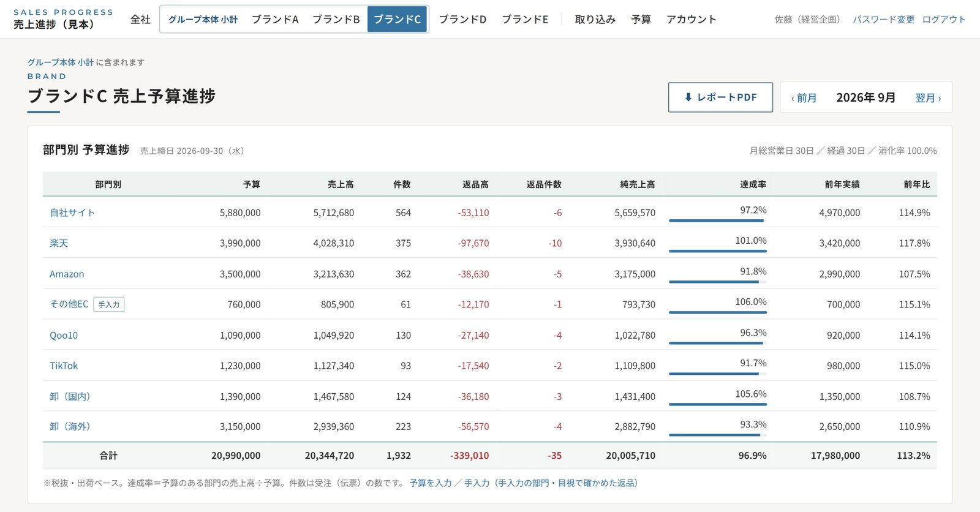Open the アカウント menu
Image resolution: width=980 pixels, height=512 pixels.
point(692,20)
